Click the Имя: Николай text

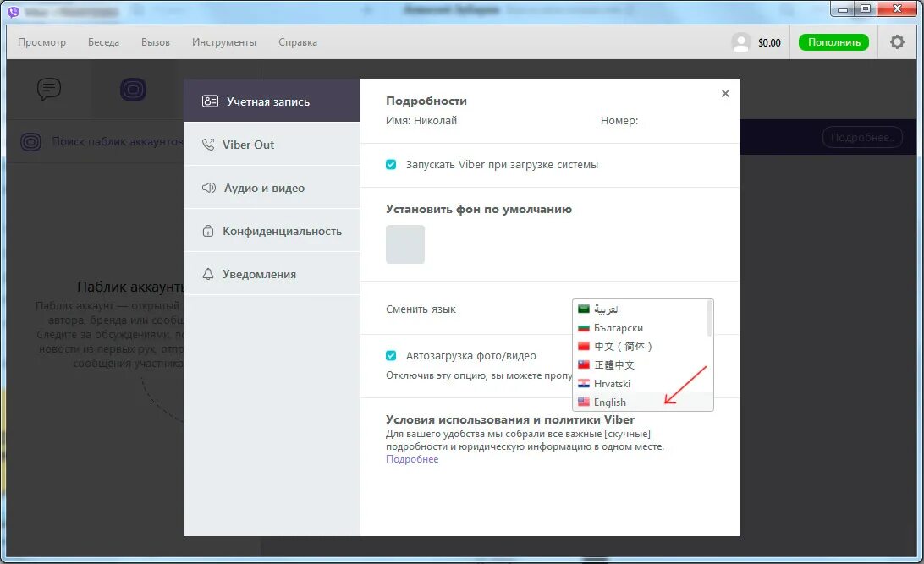click(x=421, y=121)
